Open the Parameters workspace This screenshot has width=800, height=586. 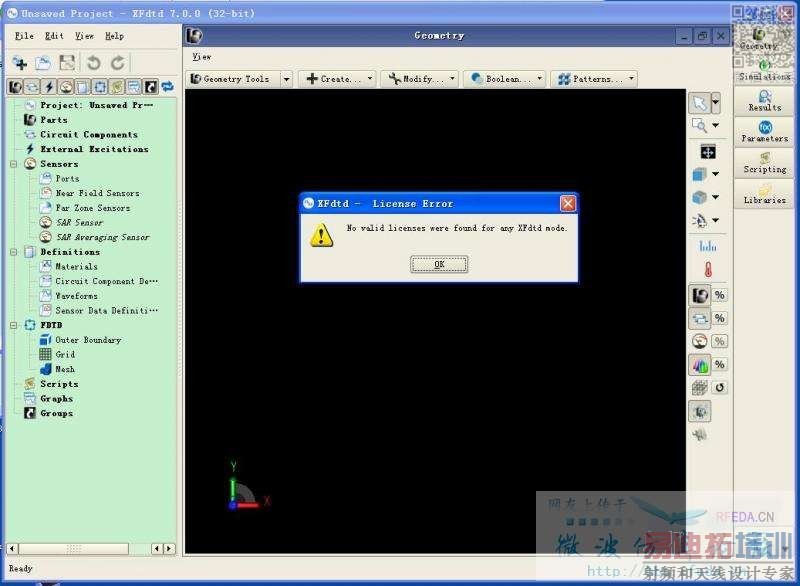[x=764, y=132]
